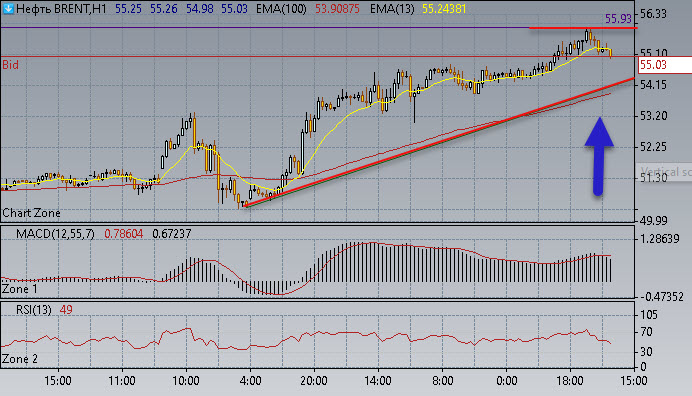The image size is (692, 396).
Task: Click the 18:00 time axis marker
Action: pos(570,381)
